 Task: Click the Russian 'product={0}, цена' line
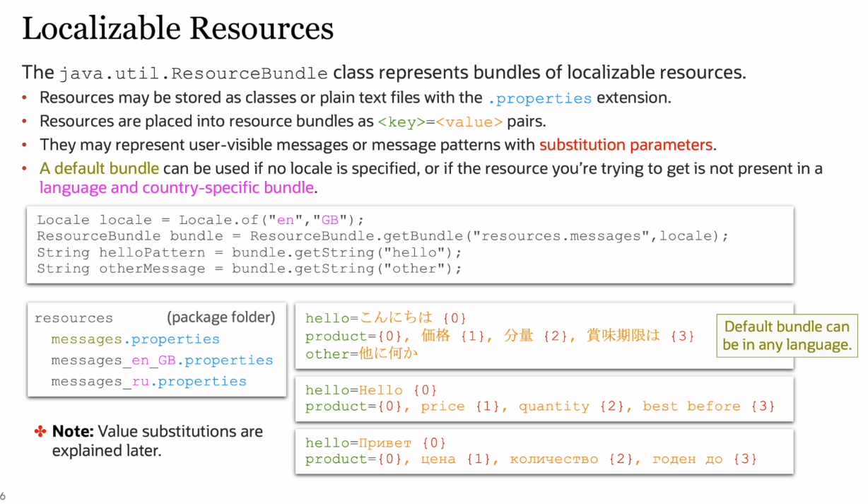[x=531, y=459]
